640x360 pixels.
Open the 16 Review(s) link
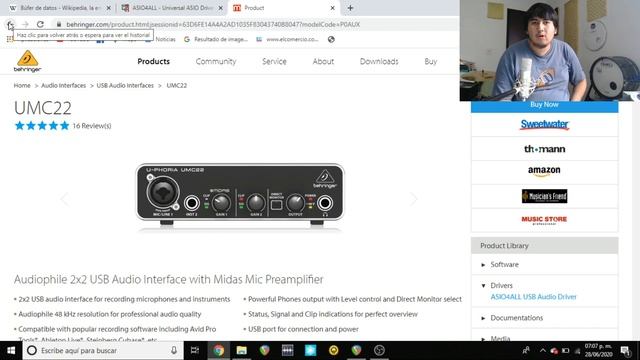point(92,126)
